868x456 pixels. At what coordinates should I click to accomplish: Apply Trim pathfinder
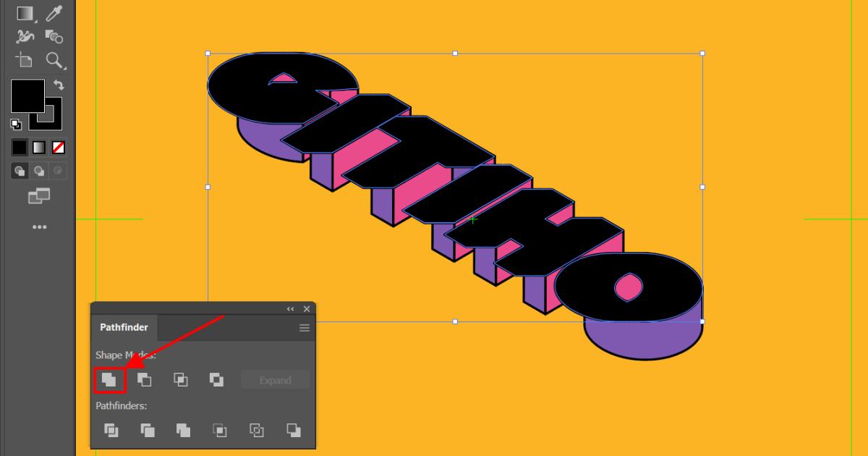[x=148, y=430]
